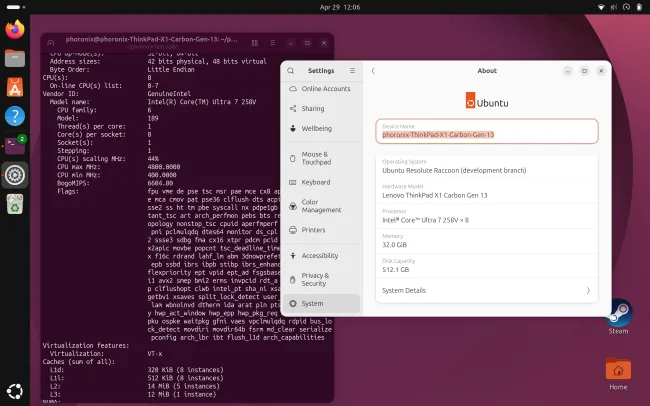The width and height of the screenshot is (650, 406).
Task: Click the Memory 32.0 GiB value
Action: coord(394,245)
